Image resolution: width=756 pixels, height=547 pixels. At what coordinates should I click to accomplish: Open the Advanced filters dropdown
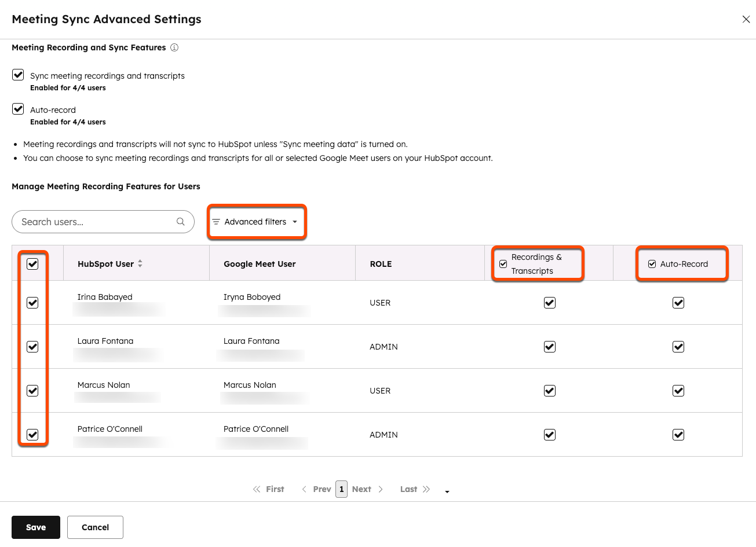pos(255,222)
